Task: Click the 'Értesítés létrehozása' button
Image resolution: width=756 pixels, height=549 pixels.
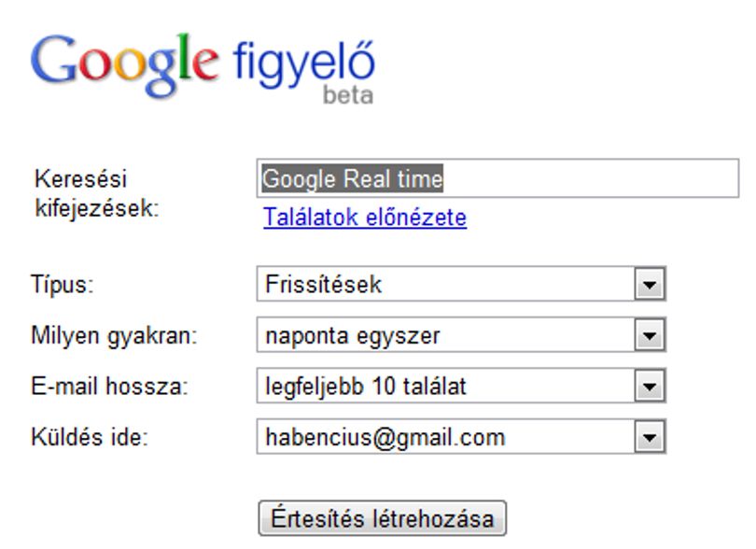Action: pos(383,518)
